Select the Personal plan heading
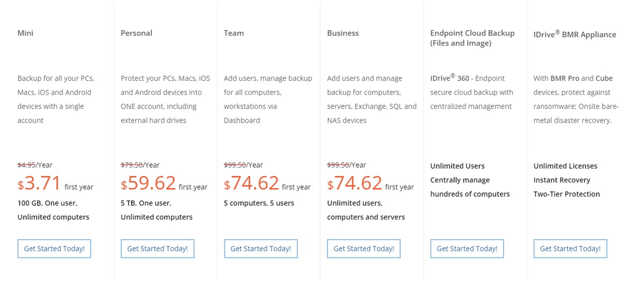Image resolution: width=644 pixels, height=284 pixels. [x=137, y=33]
